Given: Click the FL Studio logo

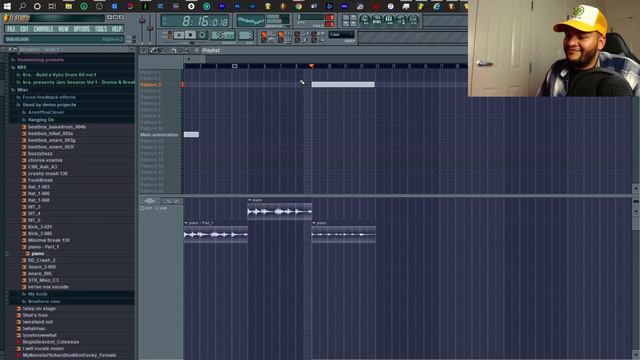Looking at the screenshot, I should (x=17, y=18).
